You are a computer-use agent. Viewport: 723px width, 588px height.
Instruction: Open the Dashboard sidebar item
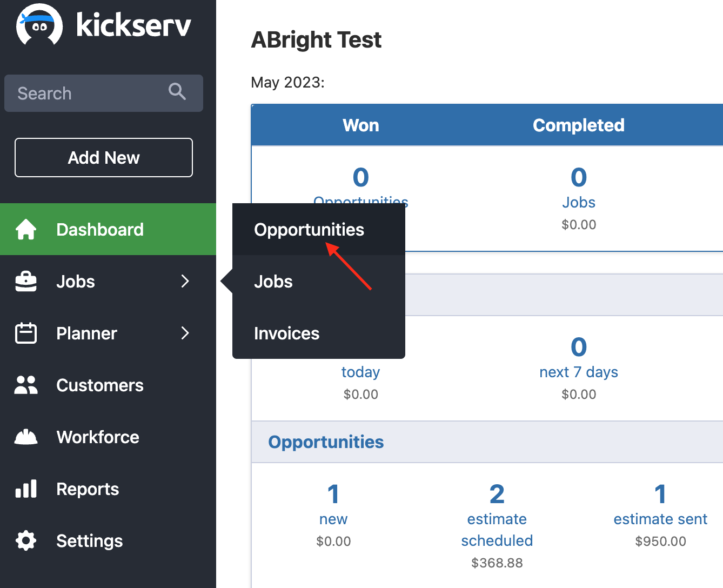tap(108, 229)
